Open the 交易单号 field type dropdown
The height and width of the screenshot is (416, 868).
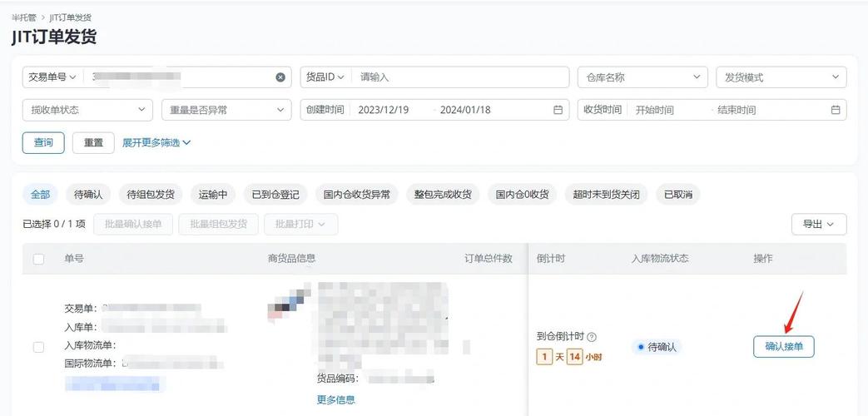click(52, 77)
